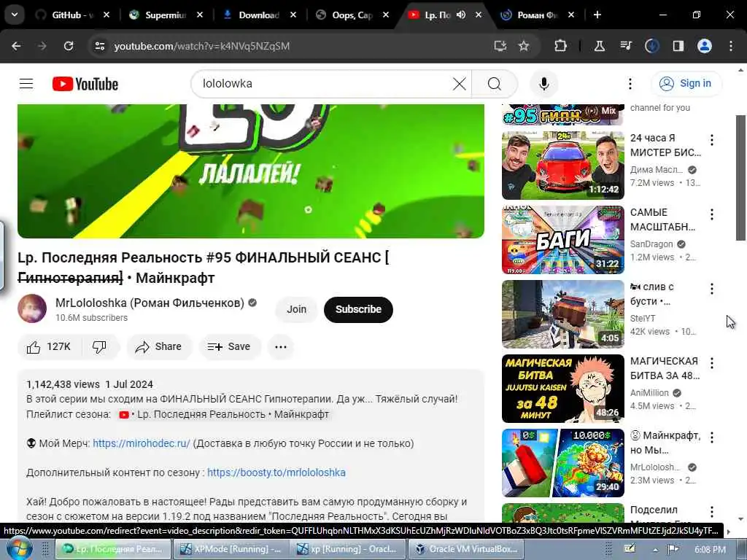Open options for 'МАГИЧЕСКАЯ БИТВА ЗА 48' video
Image resolution: width=747 pixels, height=560 pixels.
click(712, 363)
